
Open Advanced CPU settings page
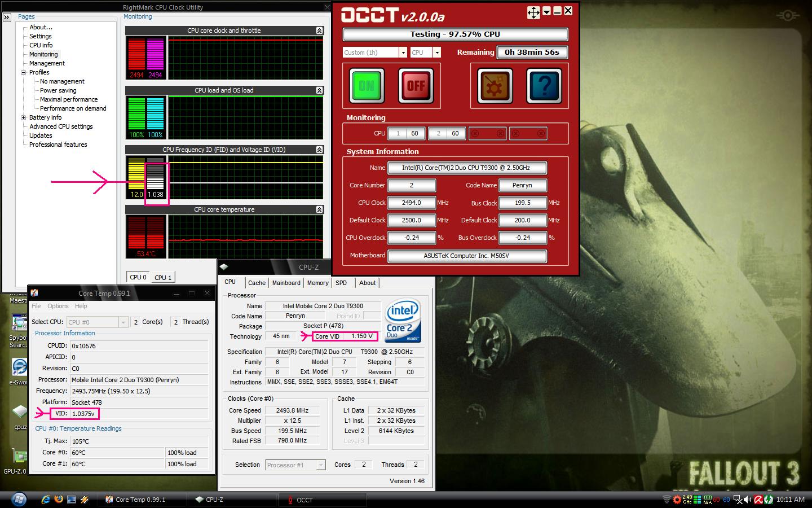tap(61, 126)
